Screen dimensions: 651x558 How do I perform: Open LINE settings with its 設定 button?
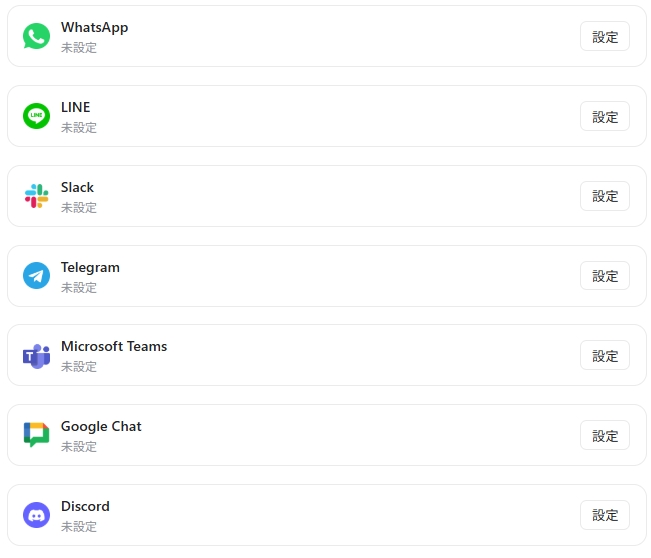click(605, 116)
